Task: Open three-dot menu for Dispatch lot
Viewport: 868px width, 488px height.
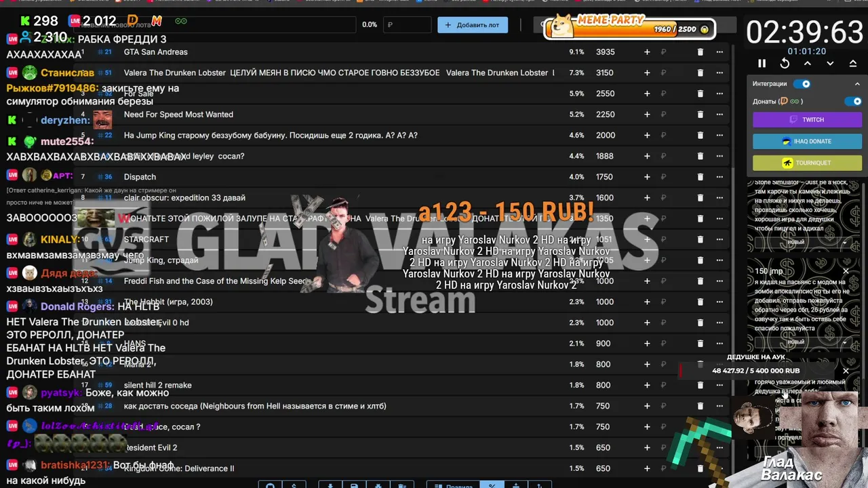Action: (x=719, y=177)
